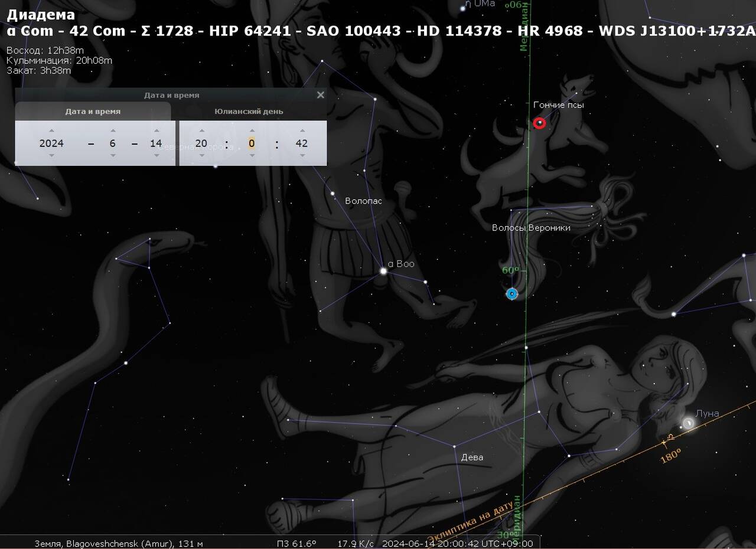Decrease the year with the down arrow below 2024

[x=51, y=155]
